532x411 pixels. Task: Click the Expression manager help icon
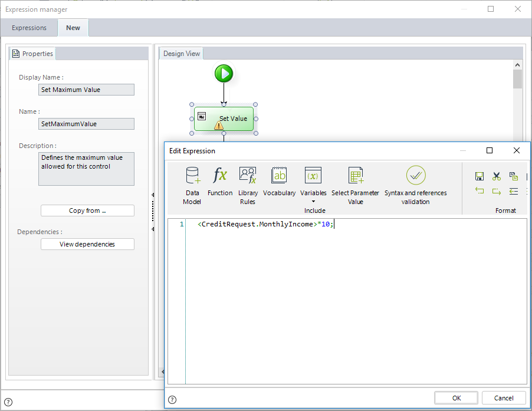tap(8, 402)
